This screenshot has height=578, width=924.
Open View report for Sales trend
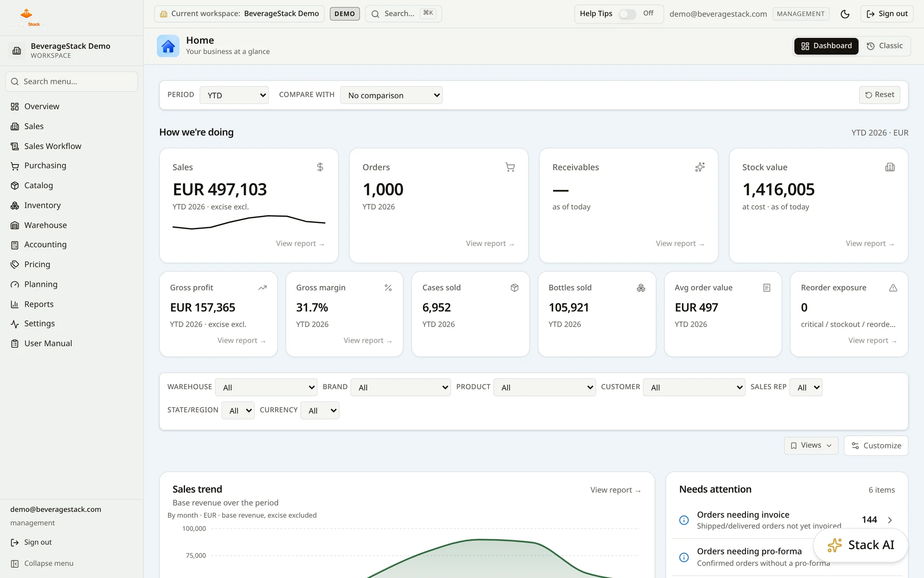(x=616, y=490)
